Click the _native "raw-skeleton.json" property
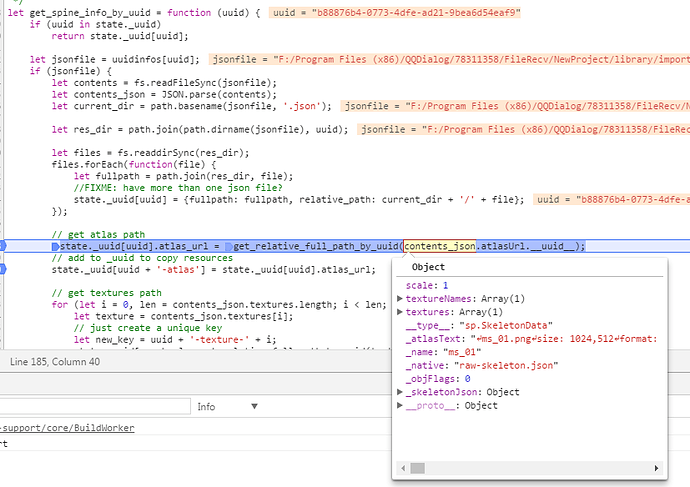The width and height of the screenshot is (690, 487). (481, 365)
